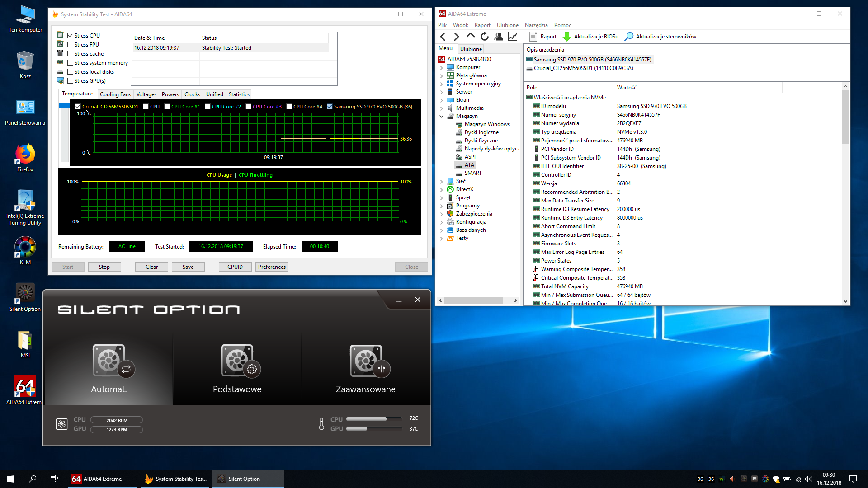Switch to the Cooling Fans tab
The height and width of the screenshot is (488, 868).
115,94
